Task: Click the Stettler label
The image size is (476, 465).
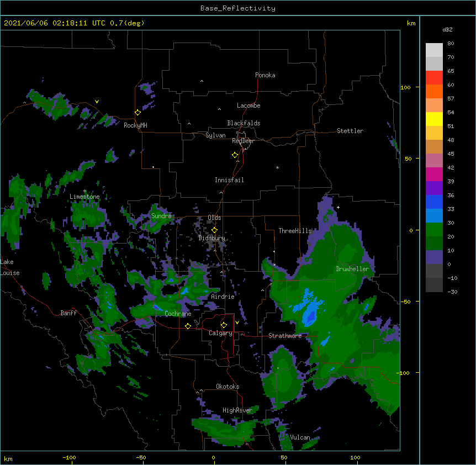Action: 350,131
